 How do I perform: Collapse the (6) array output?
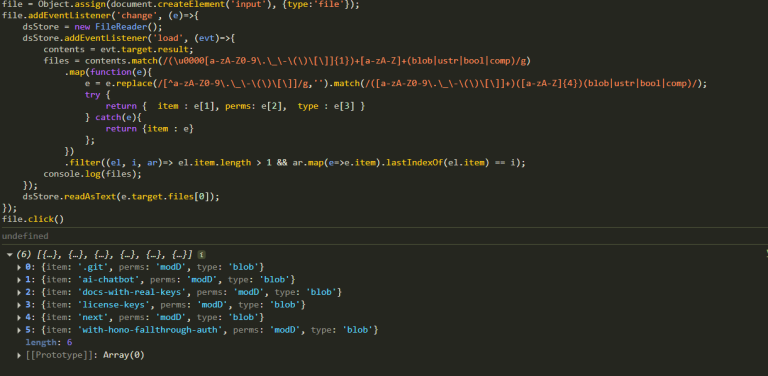click(x=9, y=255)
